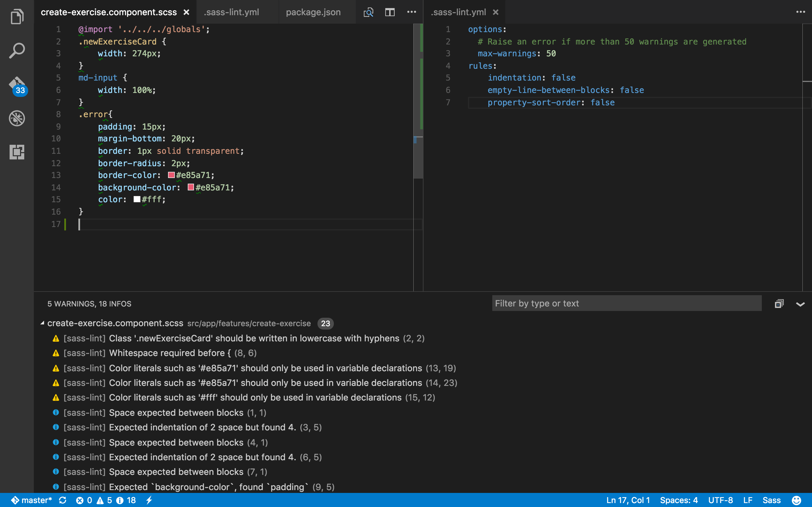Collapse the Problems panel with the chevron
Viewport: 812px width, 507px height.
[801, 304]
